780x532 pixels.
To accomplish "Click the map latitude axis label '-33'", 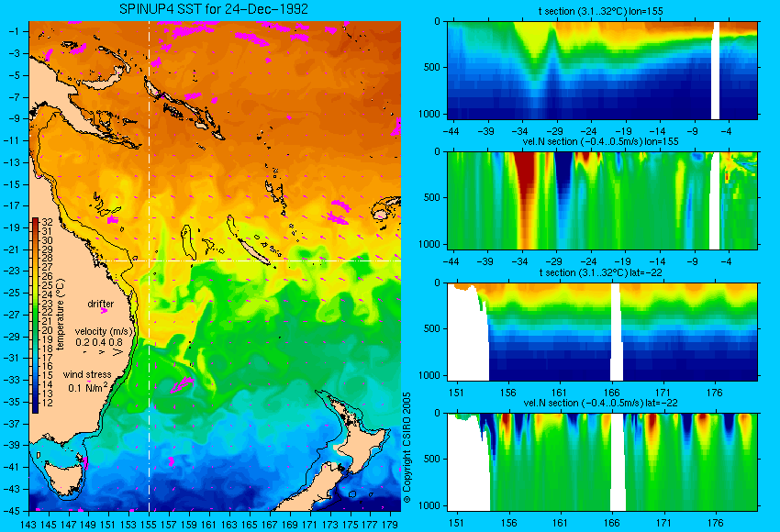I will coord(12,380).
